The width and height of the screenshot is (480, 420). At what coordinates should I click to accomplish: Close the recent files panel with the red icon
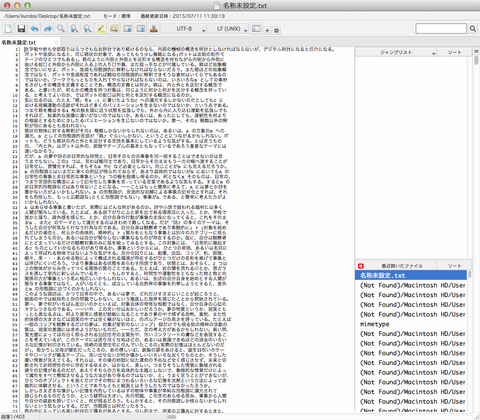pyautogui.click(x=361, y=266)
